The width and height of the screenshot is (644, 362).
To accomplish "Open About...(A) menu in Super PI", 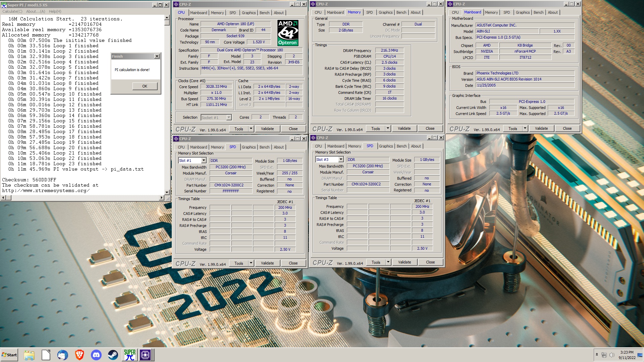I will 36,11.
